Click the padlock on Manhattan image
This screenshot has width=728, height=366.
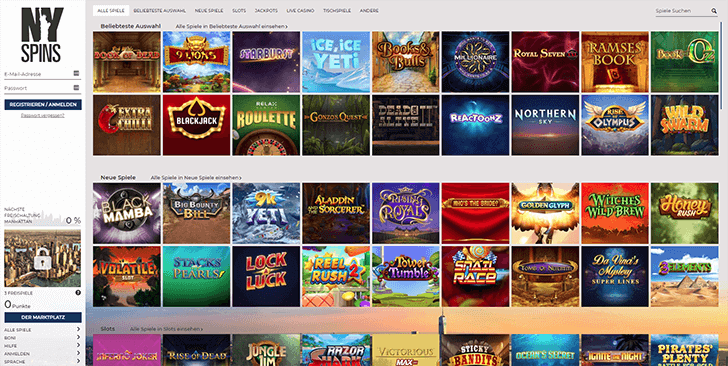coord(42,260)
